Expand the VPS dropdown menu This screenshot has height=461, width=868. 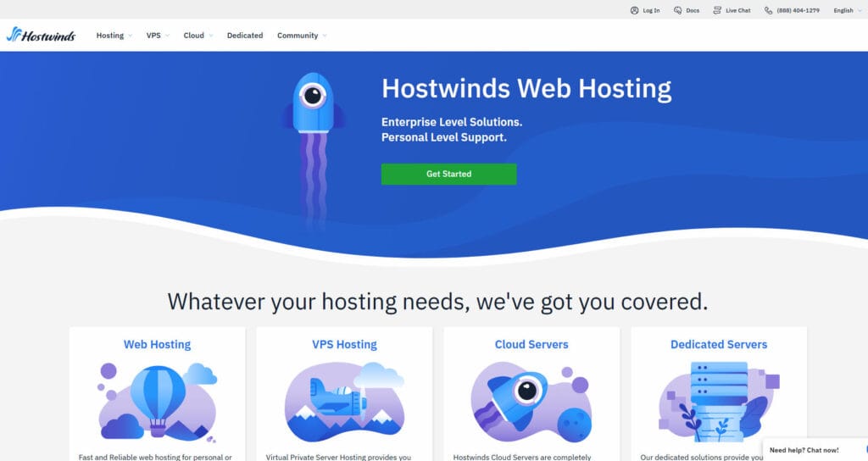coord(158,36)
